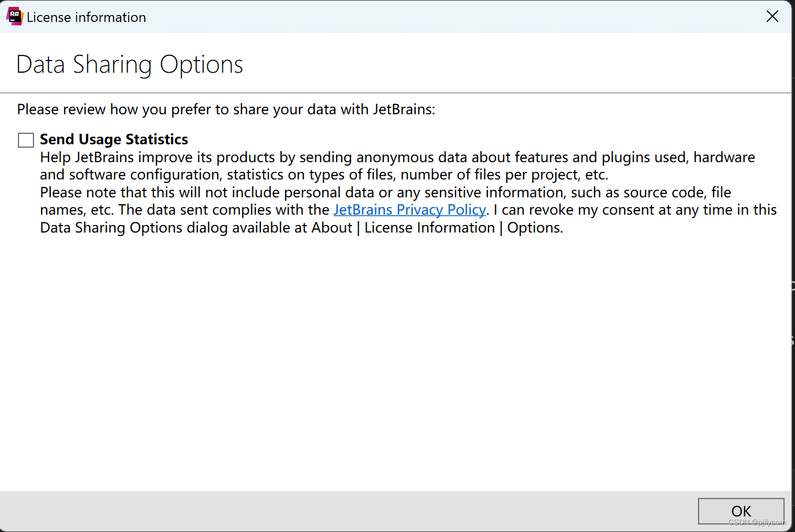The height and width of the screenshot is (532, 795).
Task: Click the 'Please note that this will not' paragraph
Action: point(408,210)
